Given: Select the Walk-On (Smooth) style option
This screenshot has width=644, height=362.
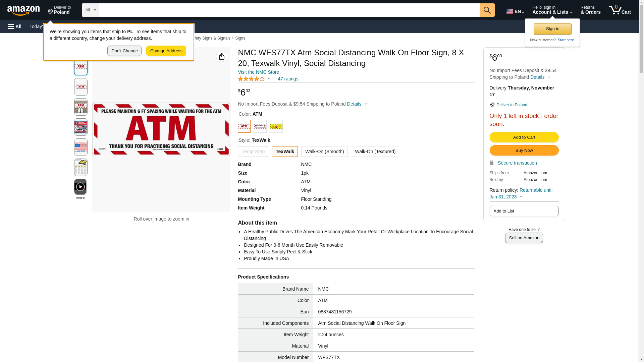Looking at the screenshot, I should pos(324,152).
